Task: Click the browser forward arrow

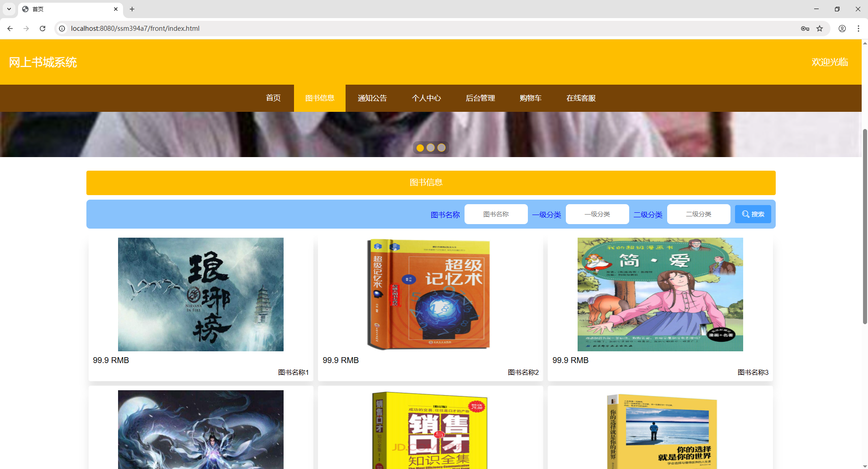Action: (x=26, y=29)
